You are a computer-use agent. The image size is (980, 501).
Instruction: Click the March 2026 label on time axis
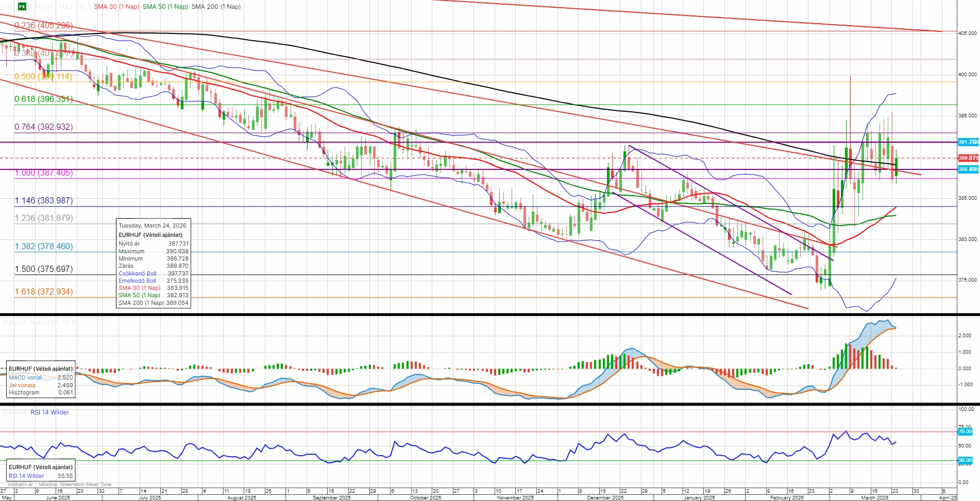tap(874, 498)
